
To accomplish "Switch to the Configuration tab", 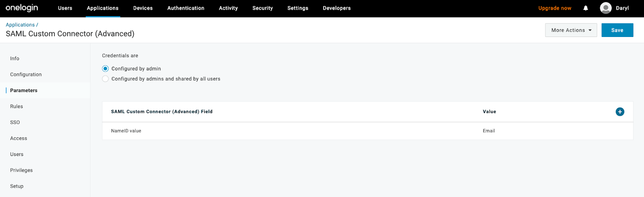I will click(26, 74).
